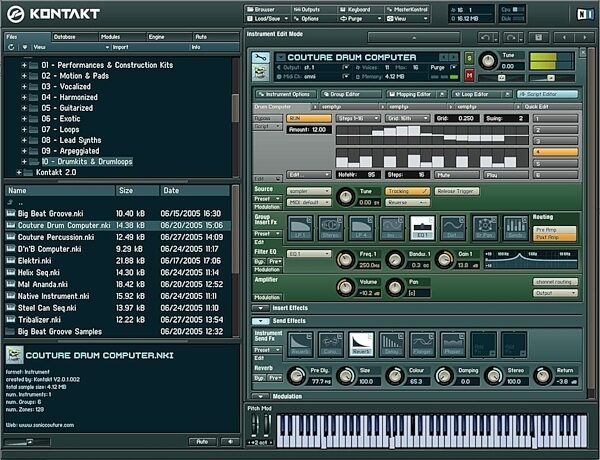Open the Steps 1-16 dropdown

[x=358, y=118]
